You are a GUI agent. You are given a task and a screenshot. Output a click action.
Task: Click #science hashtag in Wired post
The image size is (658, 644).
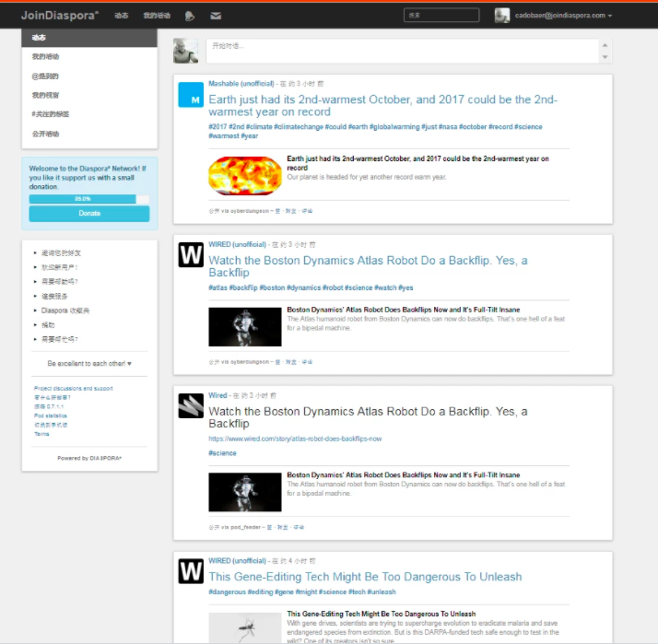pos(222,453)
